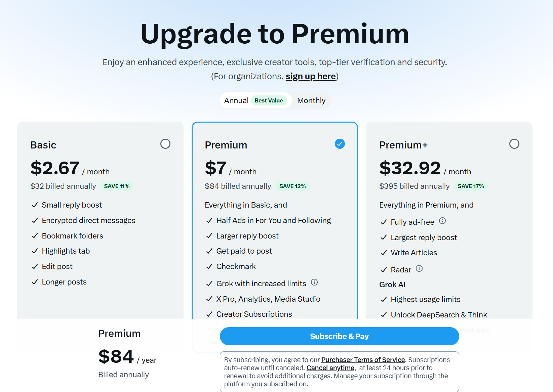Screen dimensions: 553x392
Task: Select the Premium plan radio button
Action: pos(340,144)
